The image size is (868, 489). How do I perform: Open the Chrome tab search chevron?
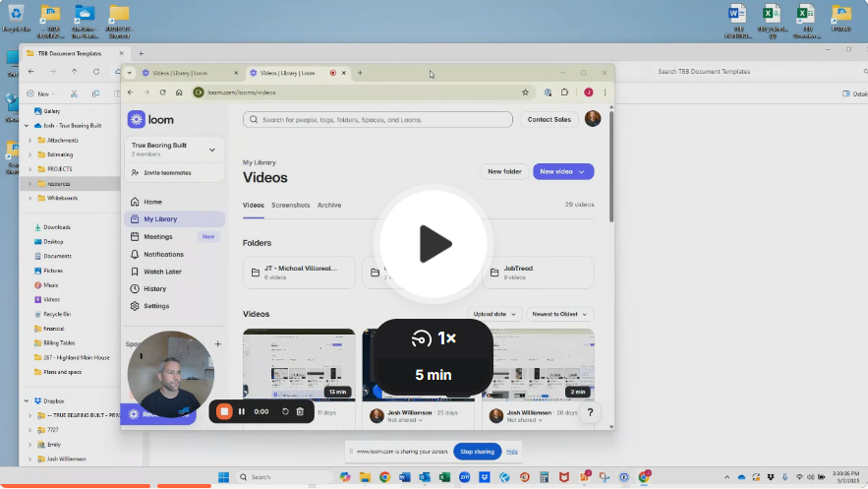tap(129, 73)
